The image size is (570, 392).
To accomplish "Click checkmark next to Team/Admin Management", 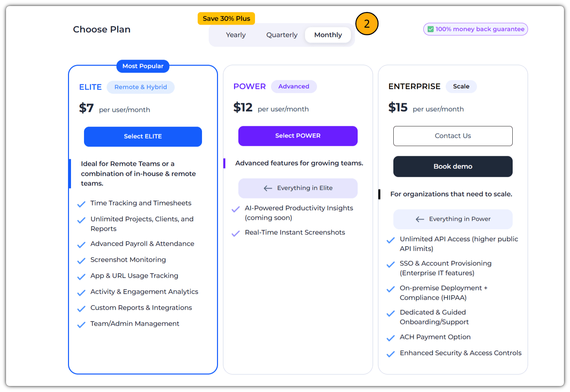I will 81,325.
